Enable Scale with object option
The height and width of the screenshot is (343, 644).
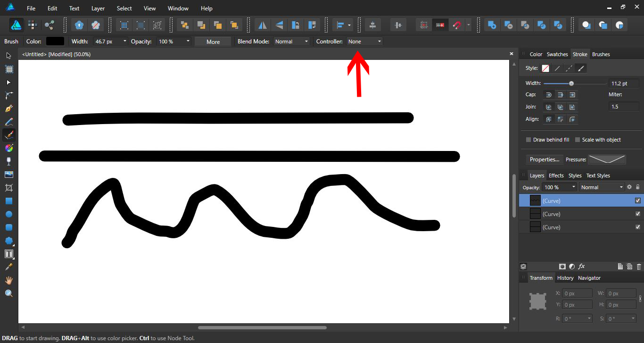[578, 140]
